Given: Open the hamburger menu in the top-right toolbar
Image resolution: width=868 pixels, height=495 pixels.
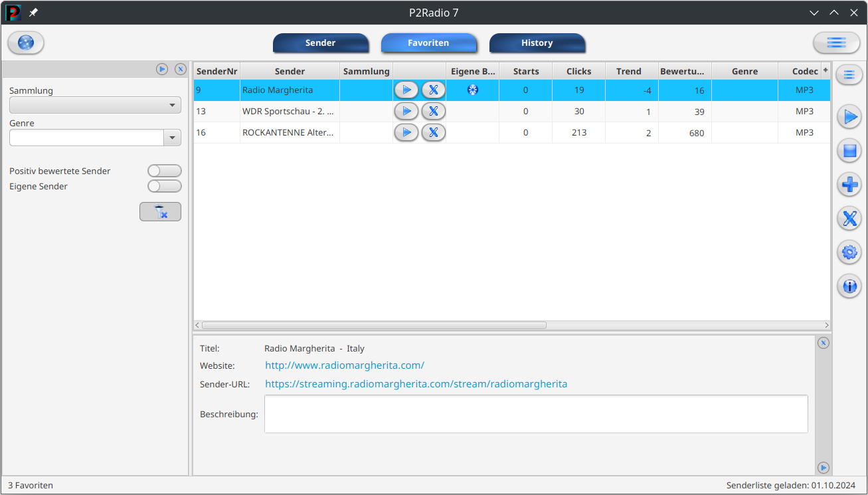Looking at the screenshot, I should [836, 43].
